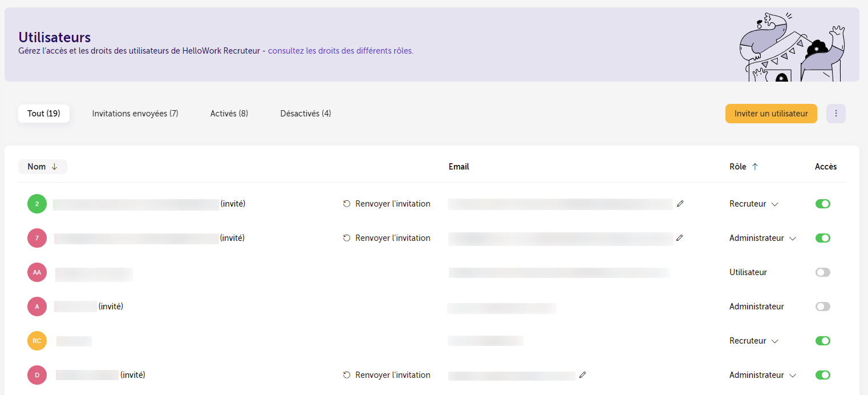Toggle access for user D

[823, 375]
